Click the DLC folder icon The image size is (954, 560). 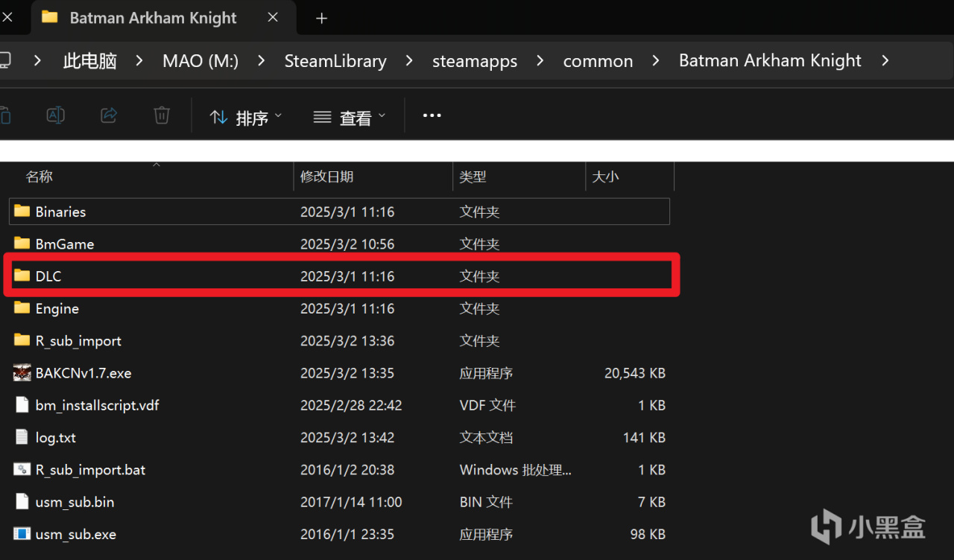click(22, 276)
